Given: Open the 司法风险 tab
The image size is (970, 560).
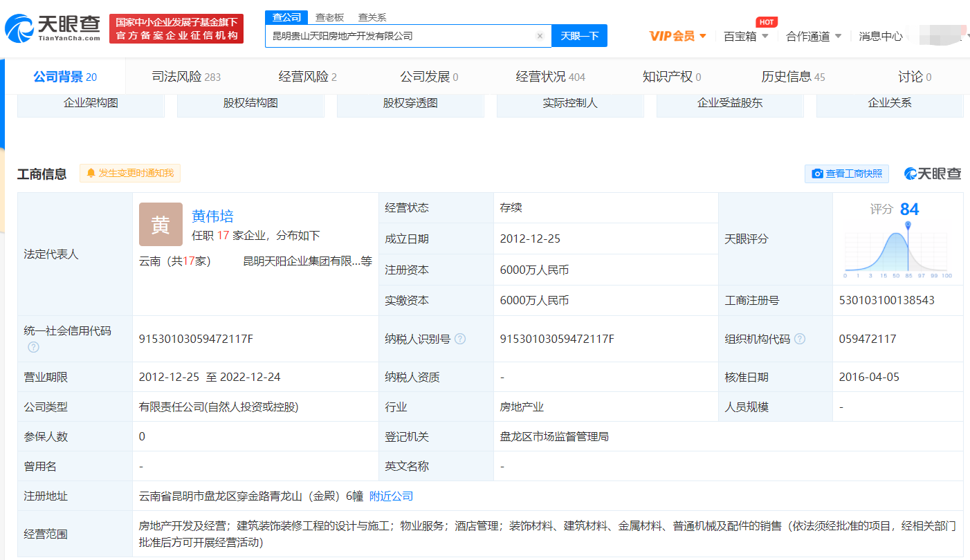Looking at the screenshot, I should pos(186,77).
